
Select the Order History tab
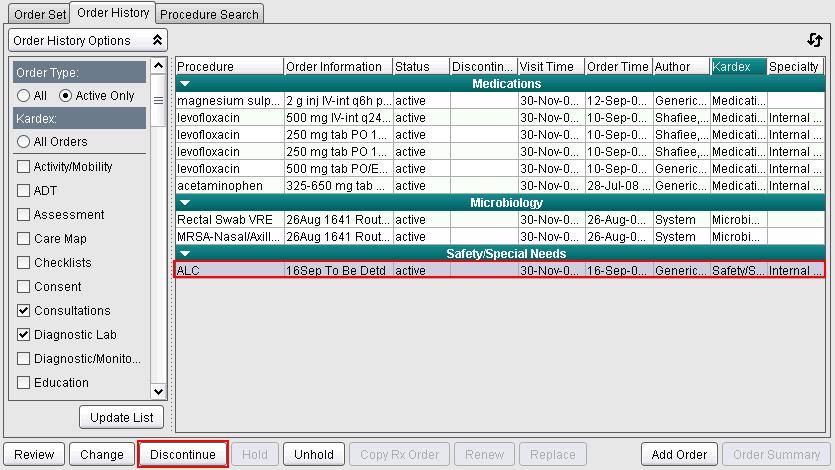(x=113, y=13)
